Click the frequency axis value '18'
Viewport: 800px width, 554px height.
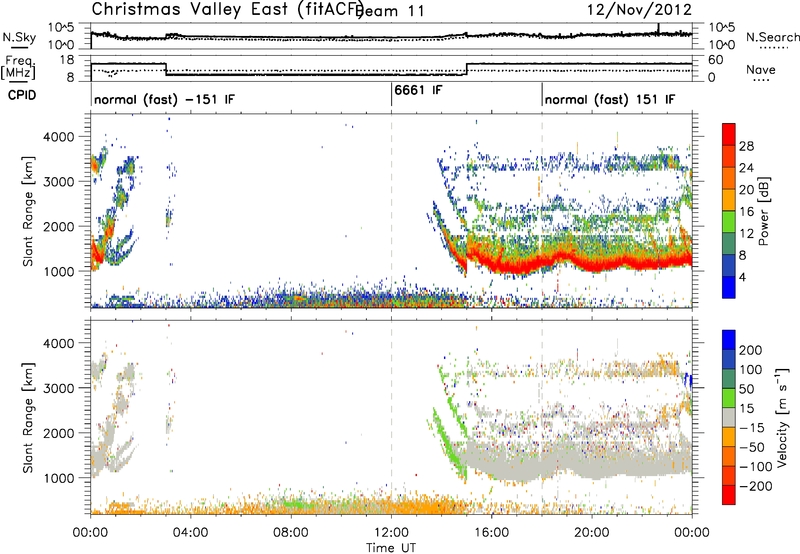(x=67, y=60)
